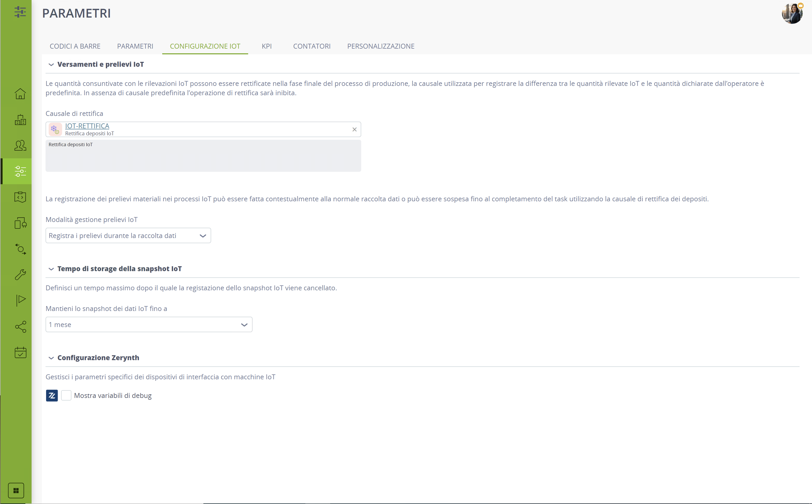
Task: Switch to the CONTATORI tab
Action: tap(312, 46)
